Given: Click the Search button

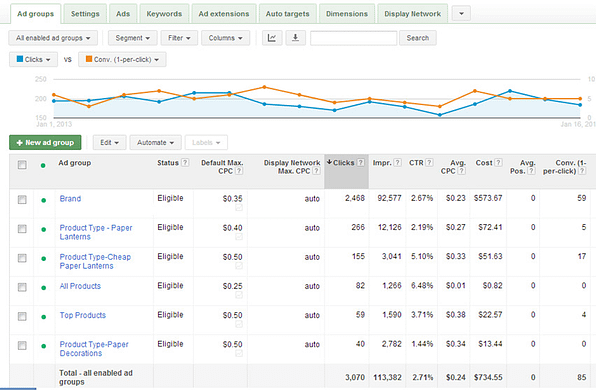Looking at the screenshot, I should point(418,38).
